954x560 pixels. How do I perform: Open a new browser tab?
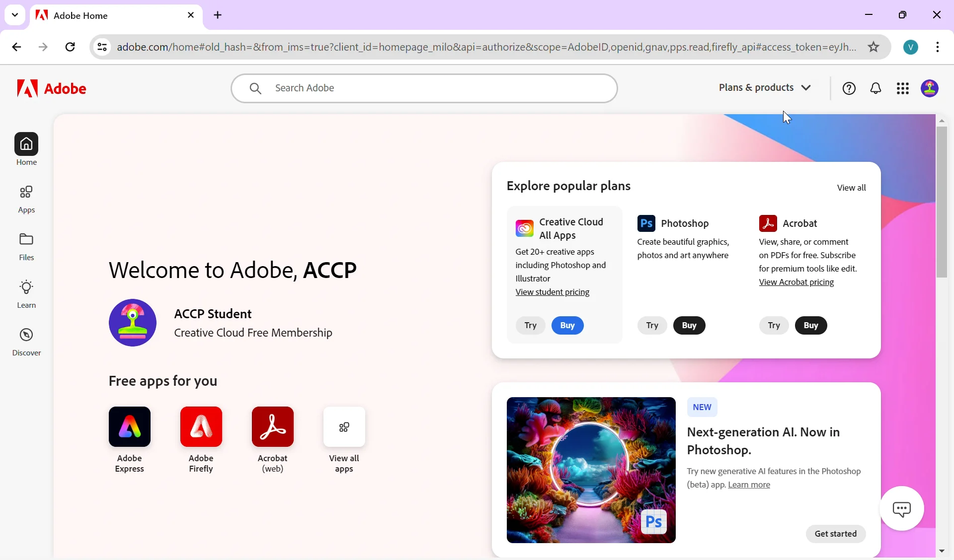pos(218,15)
